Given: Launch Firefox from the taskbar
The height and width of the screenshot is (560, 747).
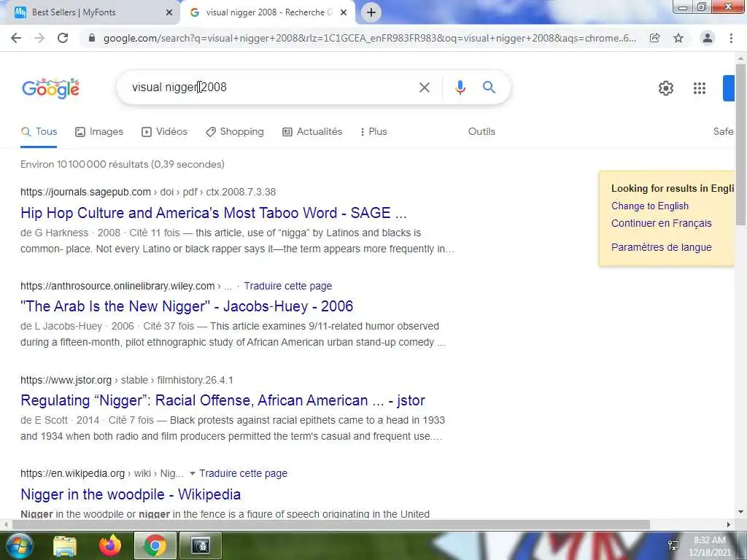Looking at the screenshot, I should (x=109, y=545).
